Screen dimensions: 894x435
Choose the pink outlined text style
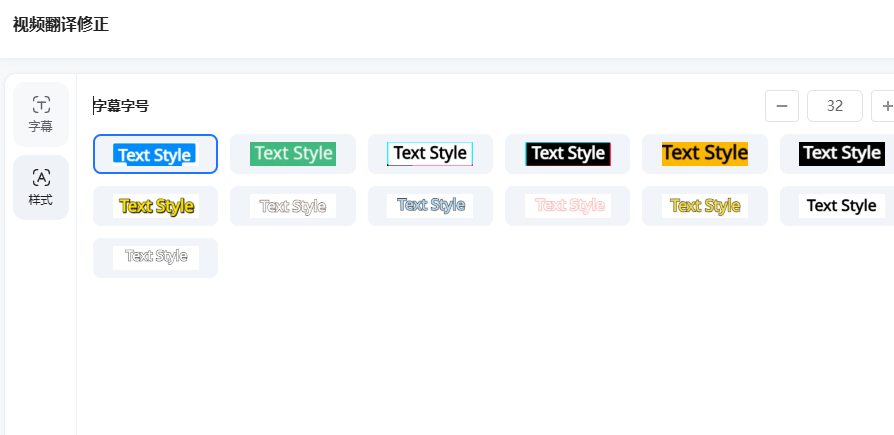coord(567,206)
